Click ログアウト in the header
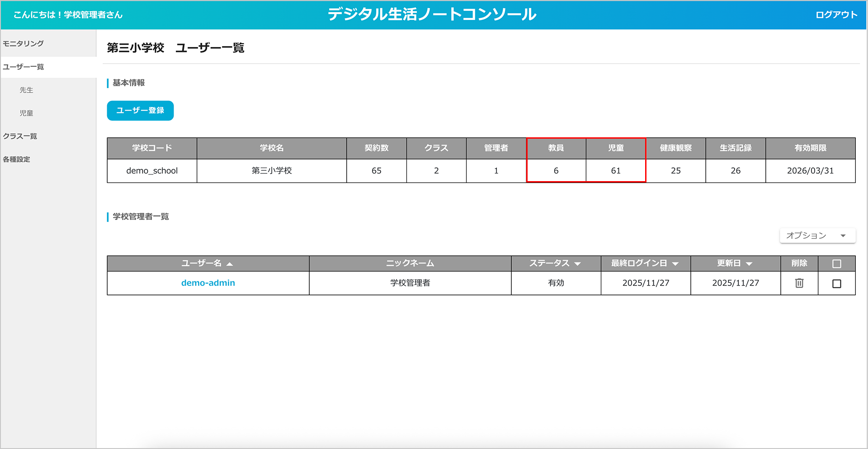This screenshot has height=449, width=868. (x=836, y=15)
